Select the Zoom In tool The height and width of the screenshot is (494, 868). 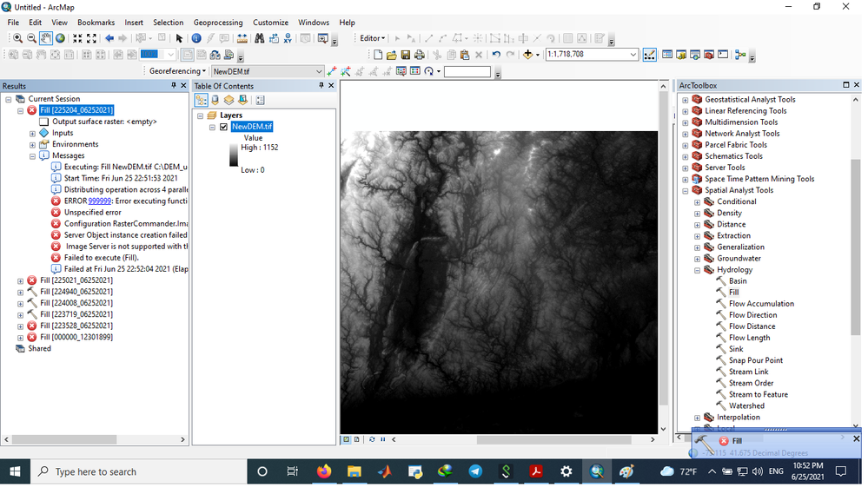17,38
